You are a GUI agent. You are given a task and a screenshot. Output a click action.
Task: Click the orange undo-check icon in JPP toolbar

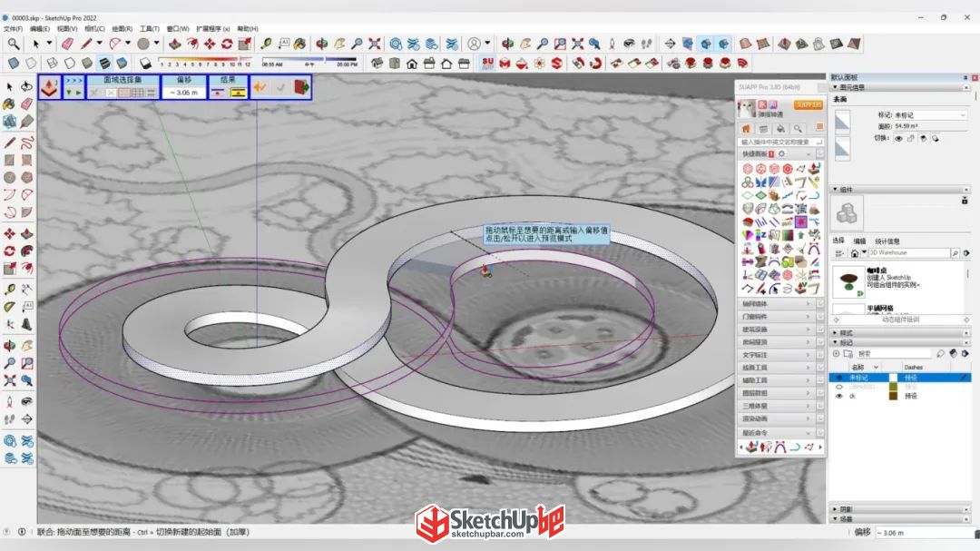pyautogui.click(x=260, y=87)
